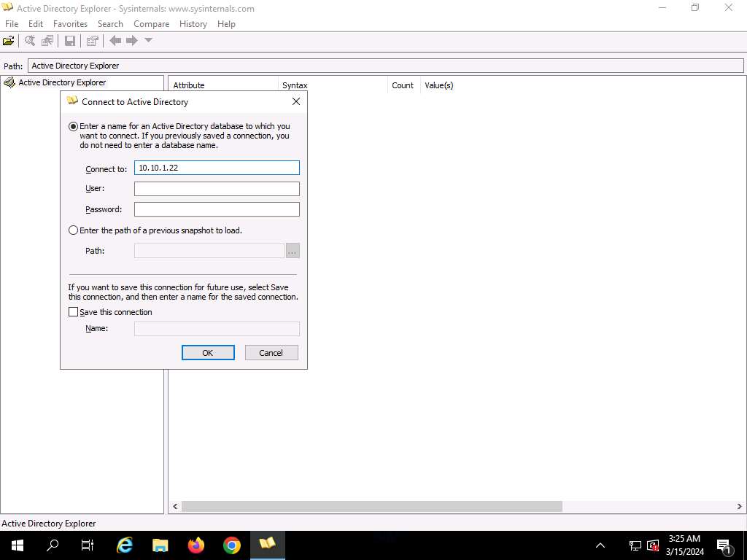
Task: Click the Password input field
Action: click(217, 209)
